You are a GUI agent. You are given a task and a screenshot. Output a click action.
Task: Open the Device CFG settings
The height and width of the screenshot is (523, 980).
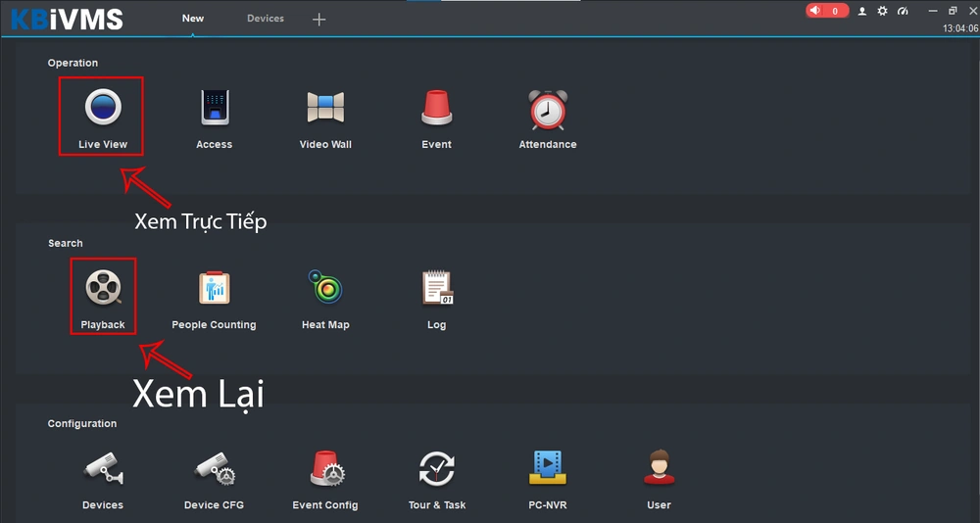point(214,469)
